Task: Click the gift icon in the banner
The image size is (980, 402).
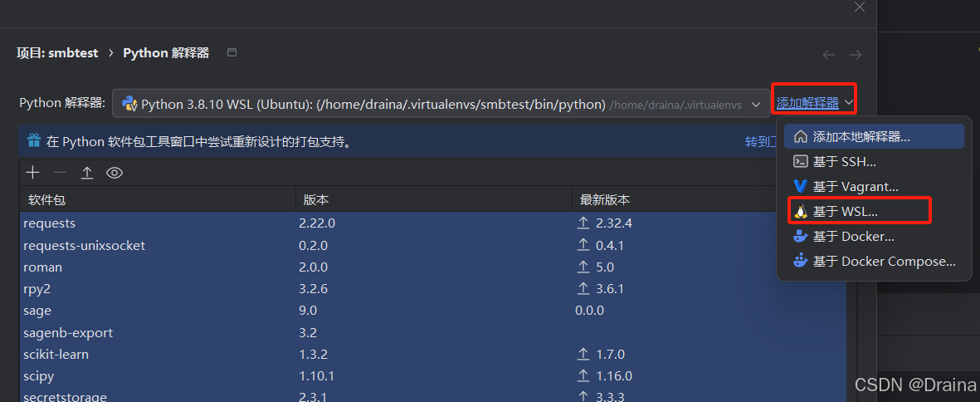Action: [x=34, y=140]
